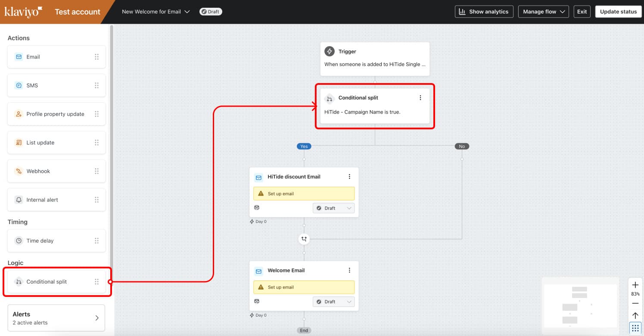Open the Welcome Email Draft status dropdown
This screenshot has height=336, width=644.
(334, 302)
